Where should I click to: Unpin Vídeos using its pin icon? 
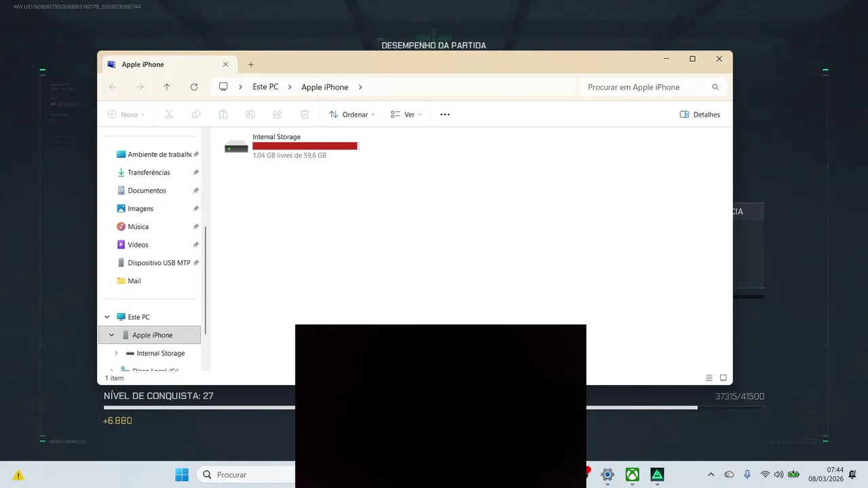point(196,245)
